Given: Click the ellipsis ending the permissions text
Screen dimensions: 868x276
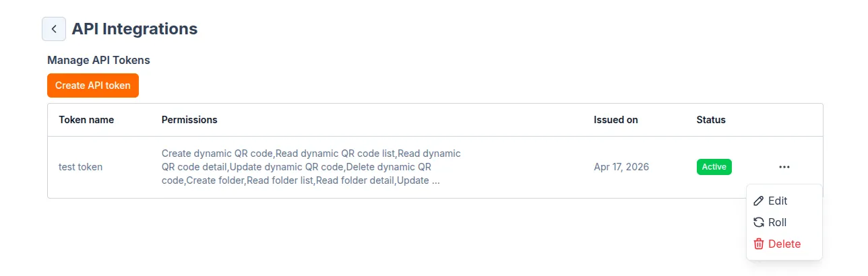Looking at the screenshot, I should click(435, 181).
